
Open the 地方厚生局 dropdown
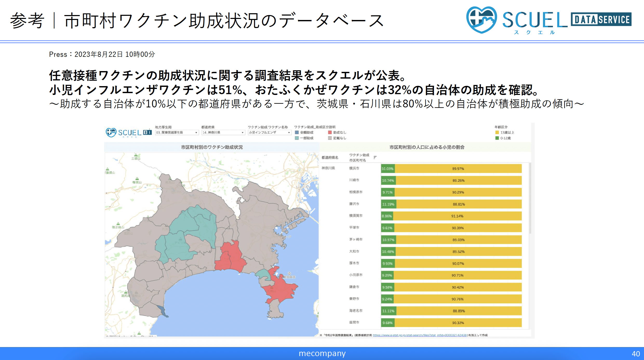(177, 133)
